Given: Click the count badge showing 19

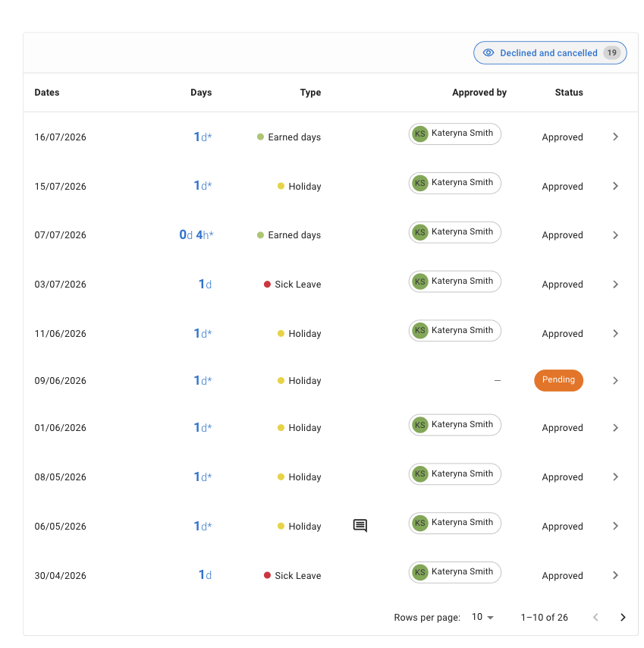Looking at the screenshot, I should pos(612,53).
